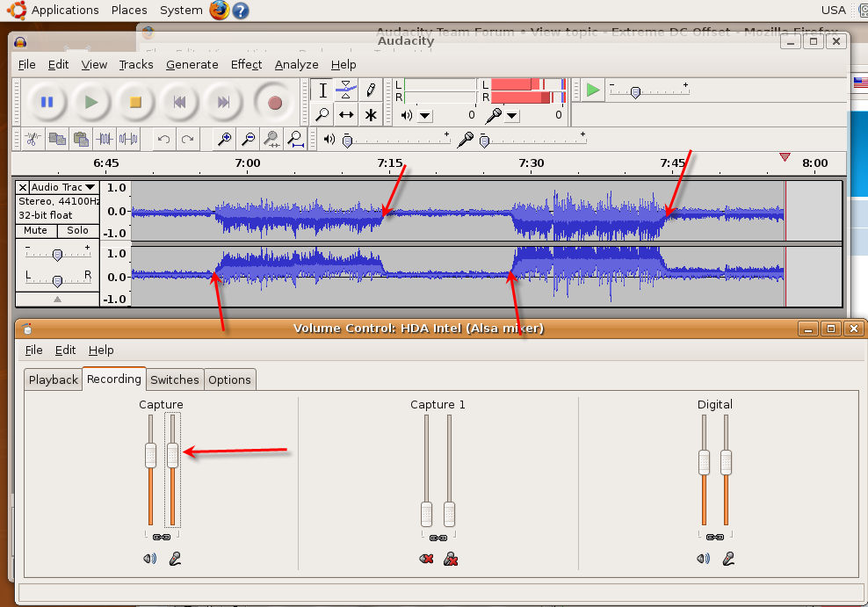Toggle Digital microphone record icon
The width and height of the screenshot is (868, 607).
pyautogui.click(x=728, y=559)
